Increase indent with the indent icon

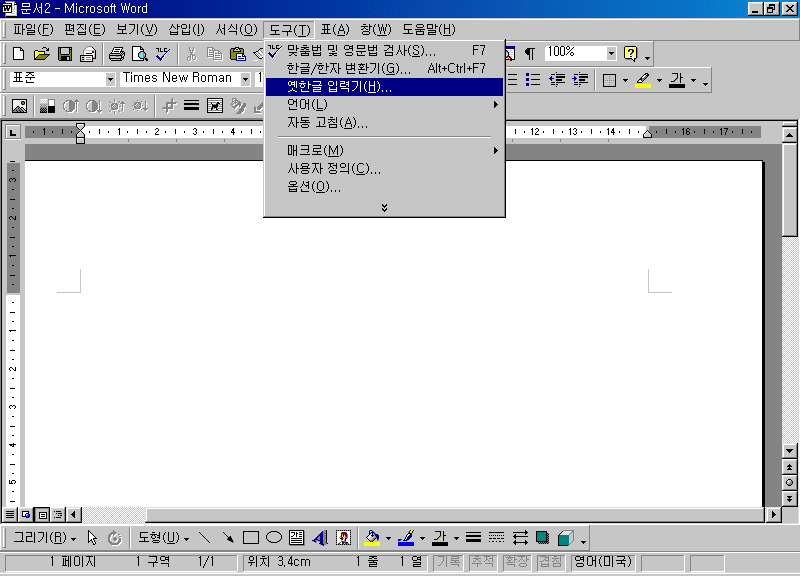580,80
